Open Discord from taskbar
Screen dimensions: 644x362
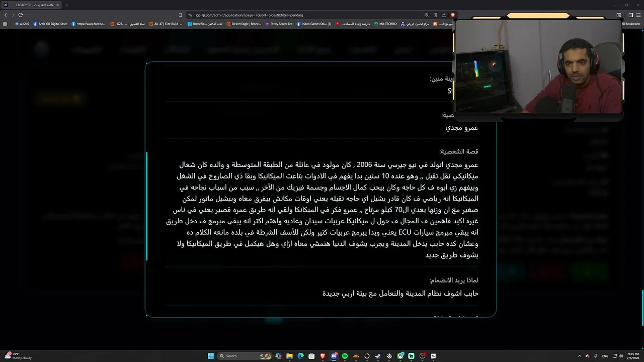click(x=334, y=356)
